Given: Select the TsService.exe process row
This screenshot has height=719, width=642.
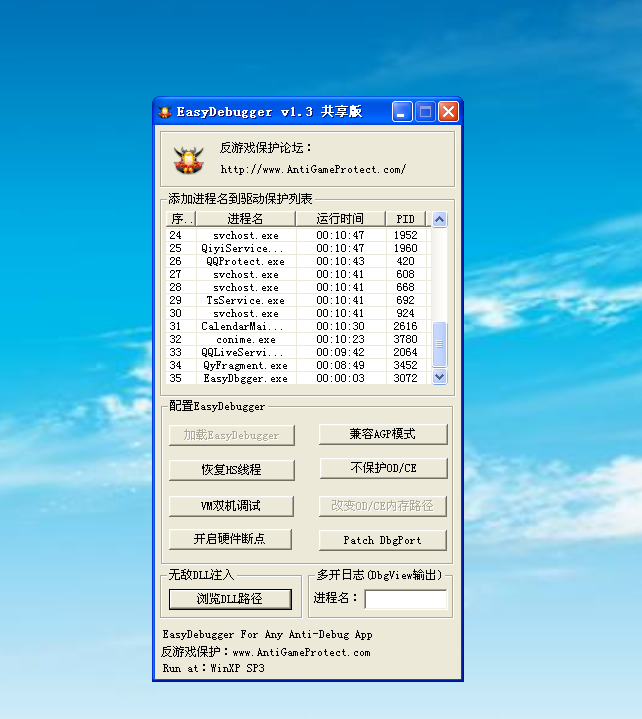Looking at the screenshot, I should click(298, 300).
